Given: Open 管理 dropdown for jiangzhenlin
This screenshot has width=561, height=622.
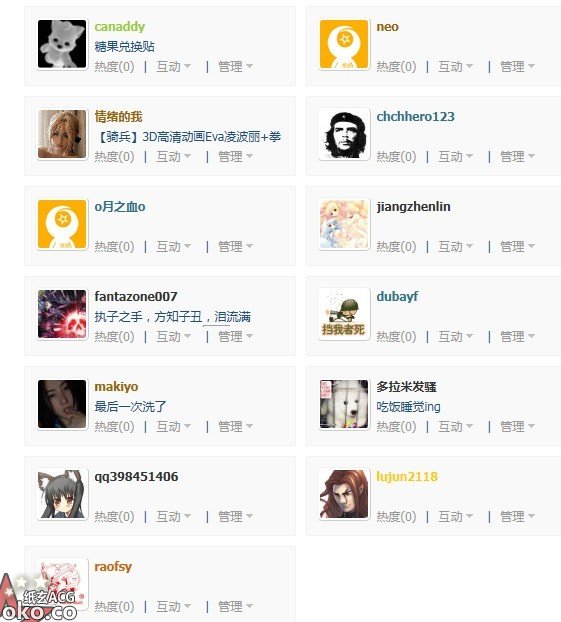Looking at the screenshot, I should (517, 247).
